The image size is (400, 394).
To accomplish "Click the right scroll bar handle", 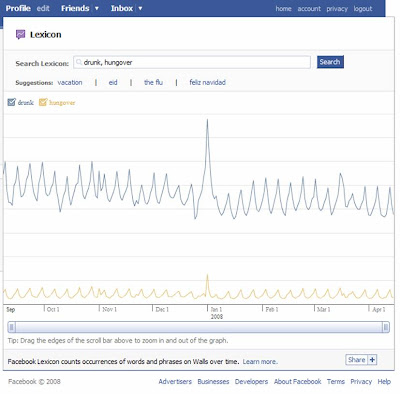I will (386, 327).
